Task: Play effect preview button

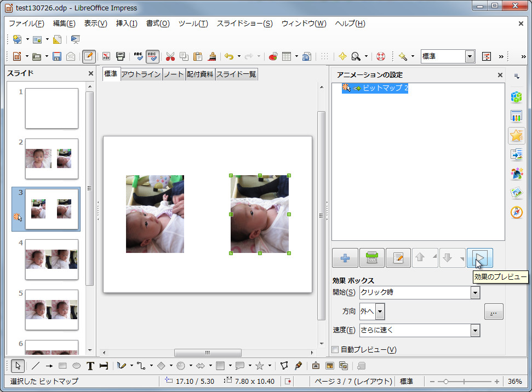Action: [x=480, y=258]
